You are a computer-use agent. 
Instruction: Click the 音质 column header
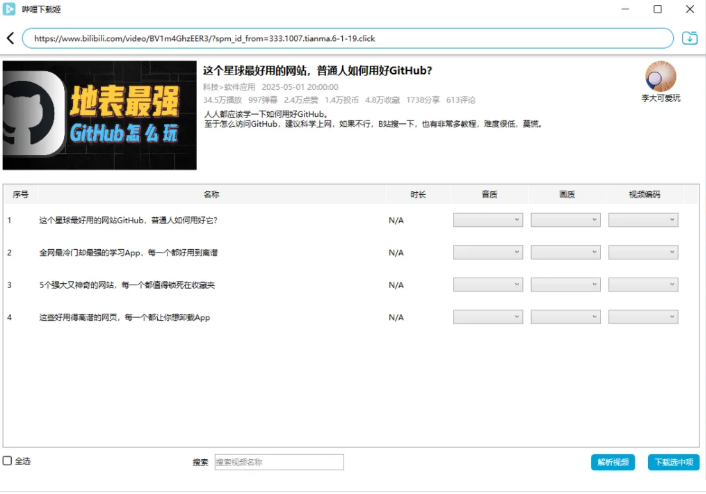(489, 195)
